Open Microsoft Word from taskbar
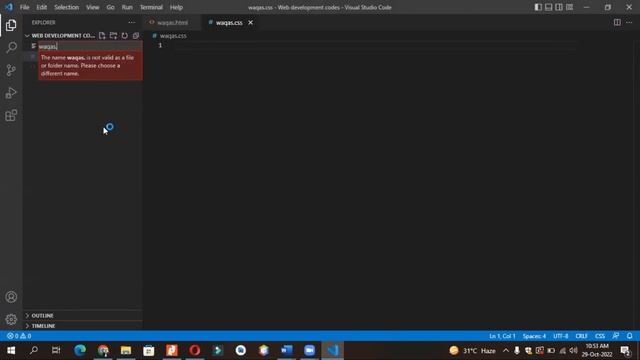This screenshot has width=640, height=360. (287, 350)
